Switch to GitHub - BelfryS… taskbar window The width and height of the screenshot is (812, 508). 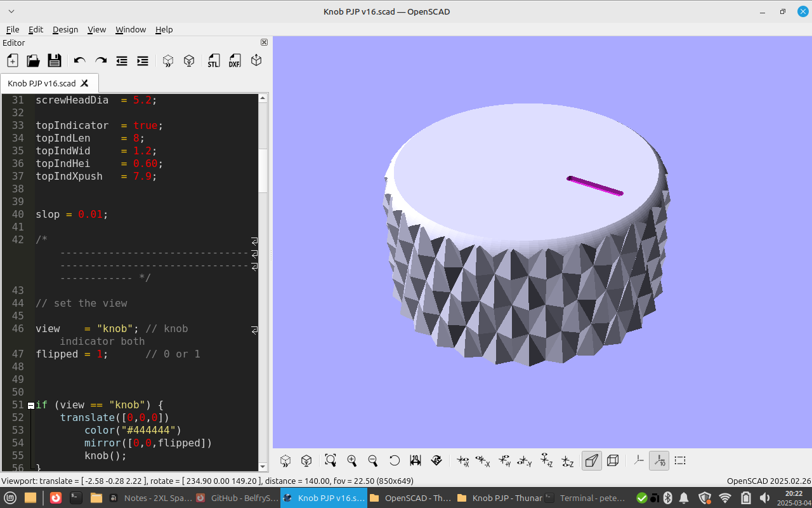pyautogui.click(x=237, y=498)
